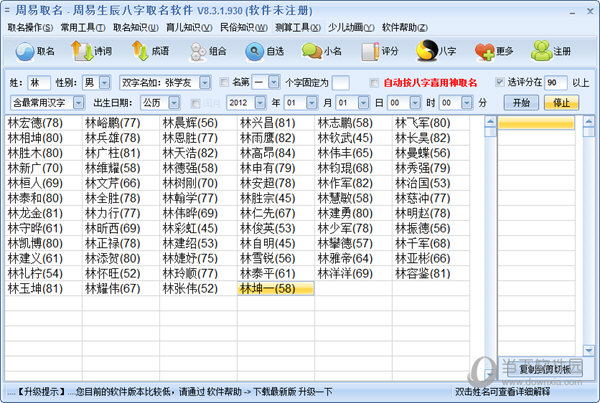The width and height of the screenshot is (600, 403).
Task: Open the 诗词 poetry naming tool
Action: tap(90, 50)
